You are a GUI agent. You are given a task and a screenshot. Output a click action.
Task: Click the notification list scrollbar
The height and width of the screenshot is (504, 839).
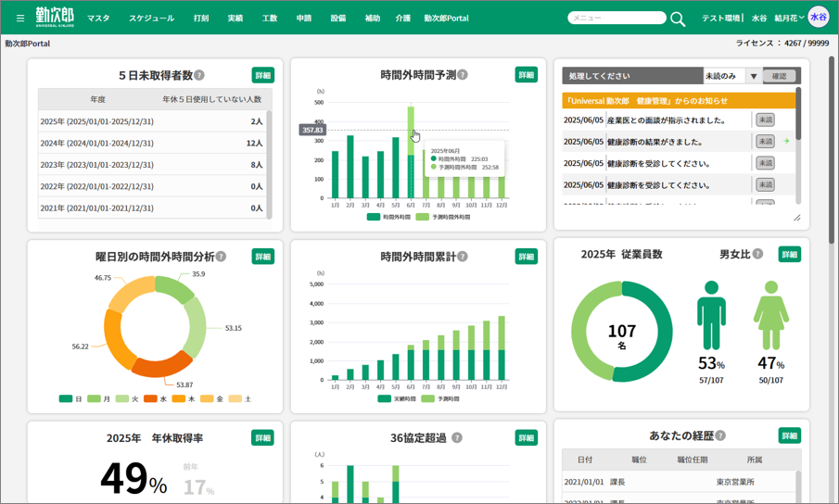798,115
